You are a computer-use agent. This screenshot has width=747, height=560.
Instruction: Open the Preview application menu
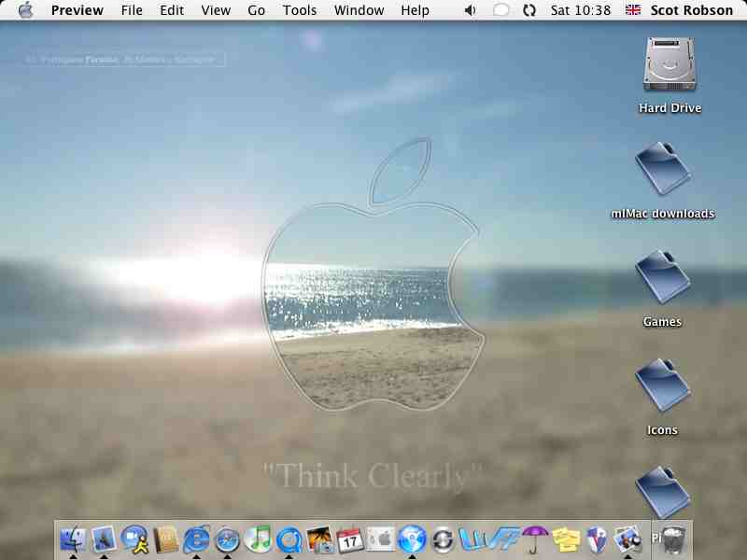78,10
